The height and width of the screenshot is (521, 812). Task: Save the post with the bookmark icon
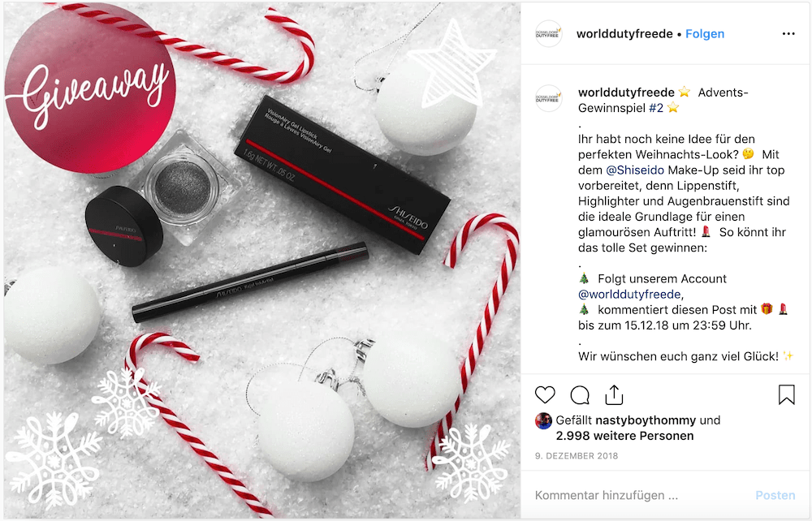pos(786,394)
